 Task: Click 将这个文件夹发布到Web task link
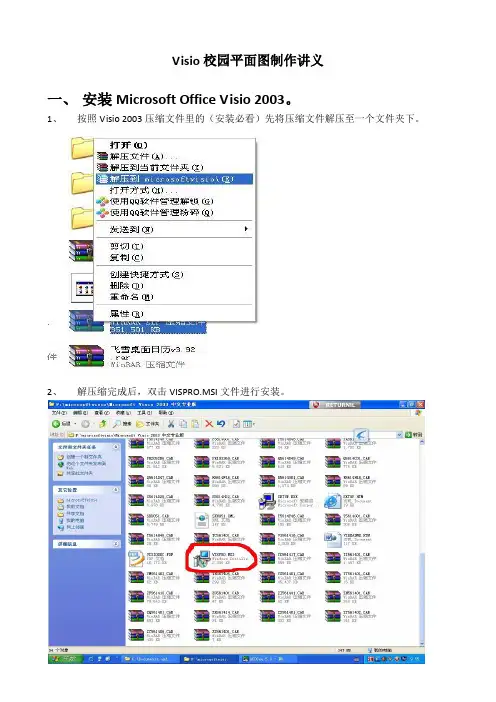tap(82, 465)
